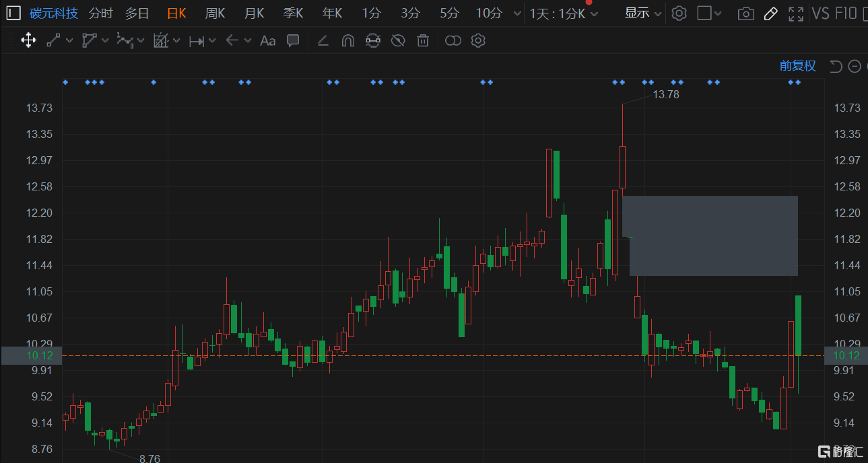Viewport: 868px width, 463px height.
Task: Select the 周K weekly candlestick tab
Action: (x=215, y=13)
